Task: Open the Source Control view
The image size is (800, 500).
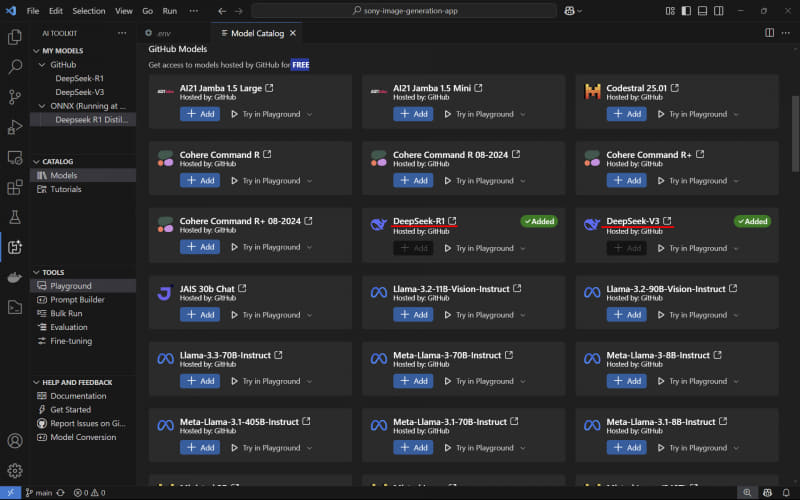Action: (15, 96)
